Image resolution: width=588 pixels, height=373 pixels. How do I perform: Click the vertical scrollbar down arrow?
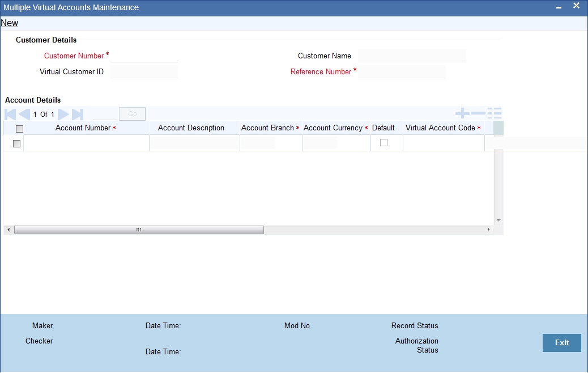pos(498,221)
